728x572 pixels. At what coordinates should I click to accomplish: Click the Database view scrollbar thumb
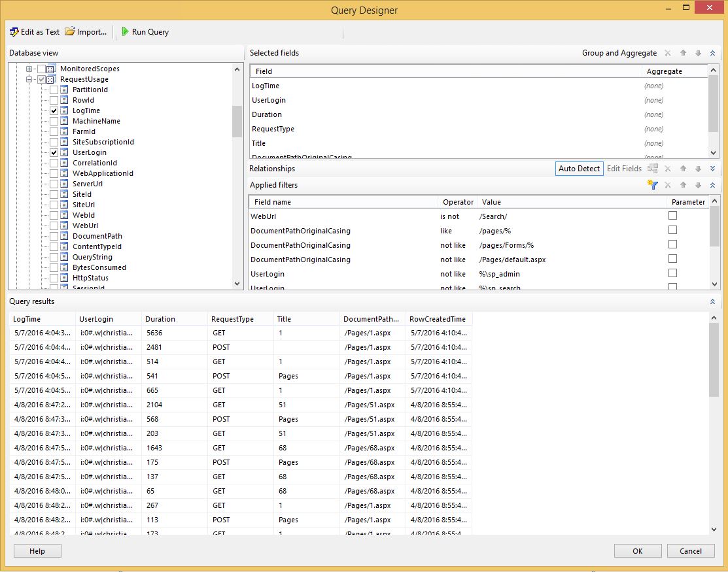237,122
